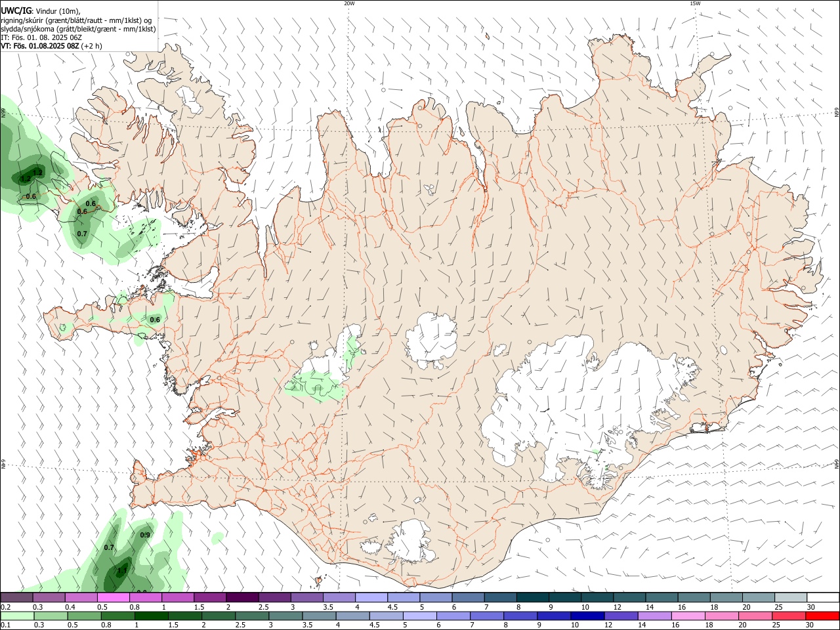Screen dimensions: 840x630
Task: Click the rain scale swatch between 25 and 30
Action: click(x=789, y=616)
